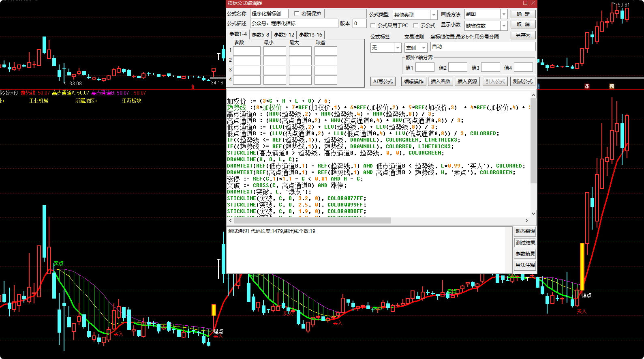Expand the 画线方法 combo box
644x359 pixels.
coord(504,14)
